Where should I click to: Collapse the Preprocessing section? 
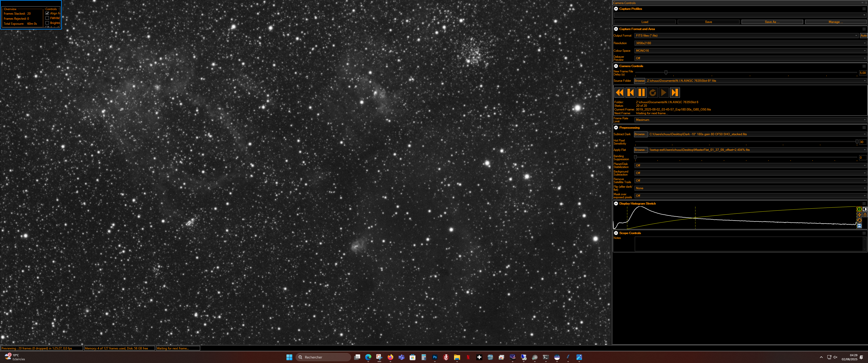click(616, 128)
